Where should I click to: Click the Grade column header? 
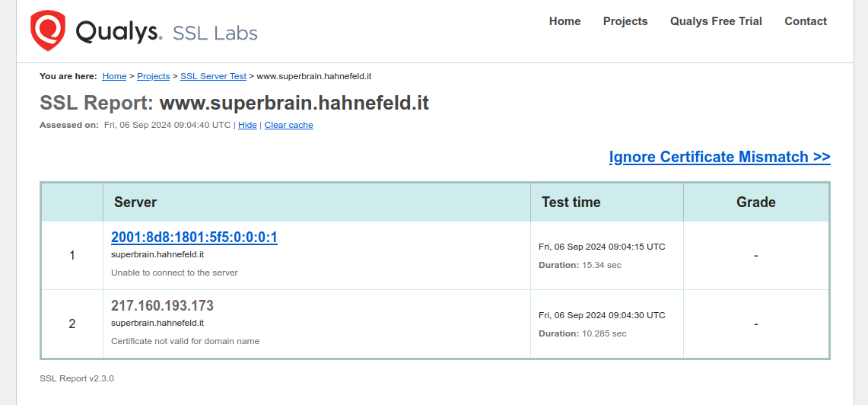pos(755,202)
